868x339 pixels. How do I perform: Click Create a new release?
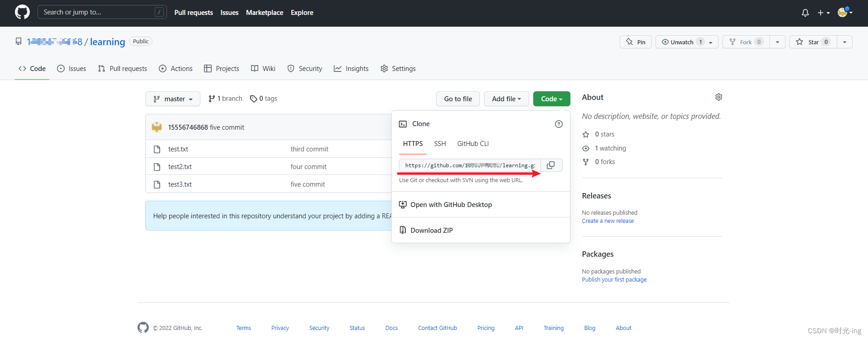608,221
